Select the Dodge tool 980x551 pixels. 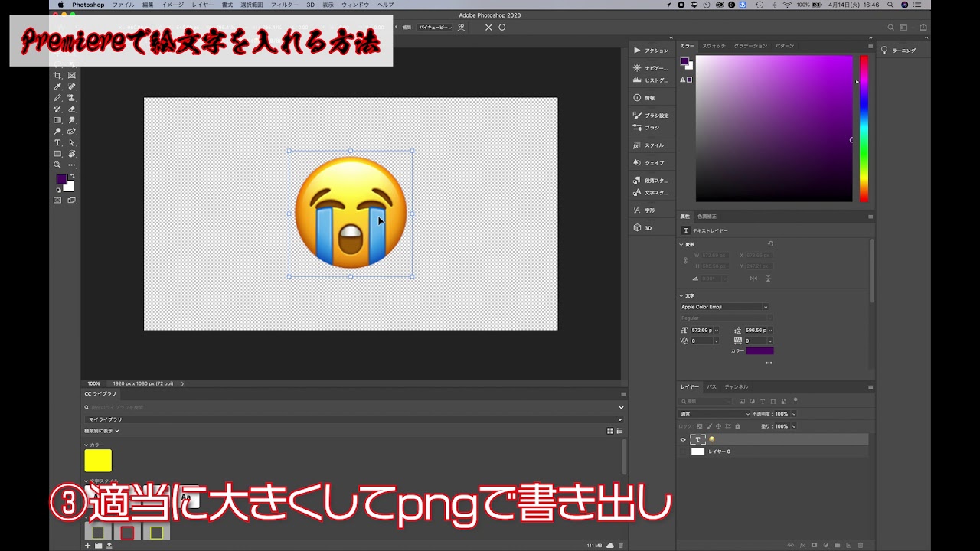tap(57, 132)
